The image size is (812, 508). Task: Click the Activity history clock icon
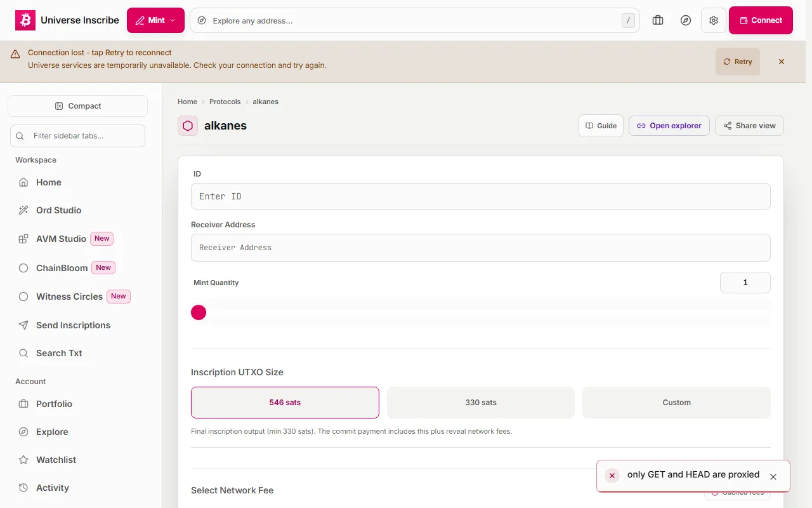pyautogui.click(x=23, y=488)
